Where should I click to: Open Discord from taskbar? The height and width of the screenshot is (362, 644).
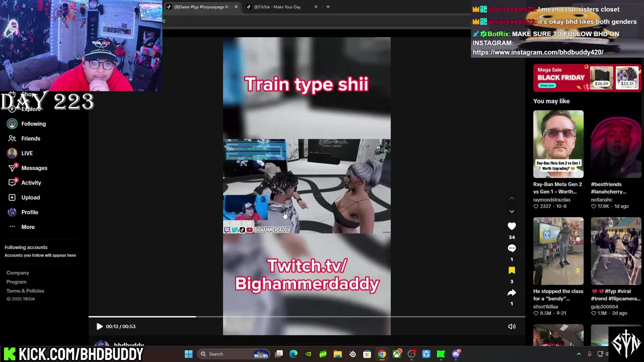[x=456, y=354]
